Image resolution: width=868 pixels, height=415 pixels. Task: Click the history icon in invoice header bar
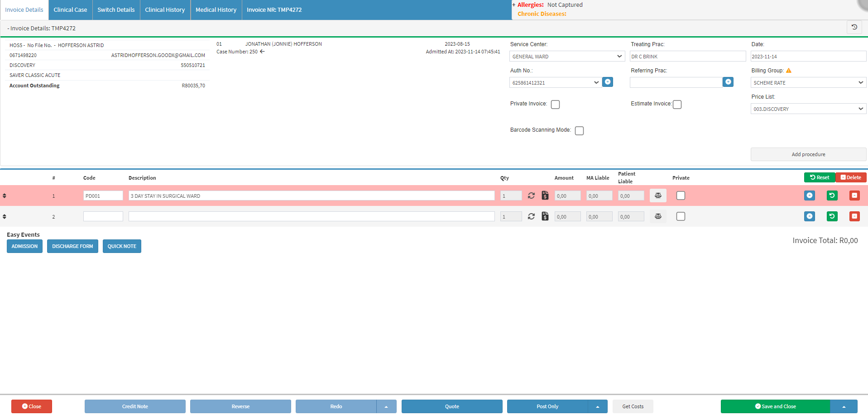854,27
